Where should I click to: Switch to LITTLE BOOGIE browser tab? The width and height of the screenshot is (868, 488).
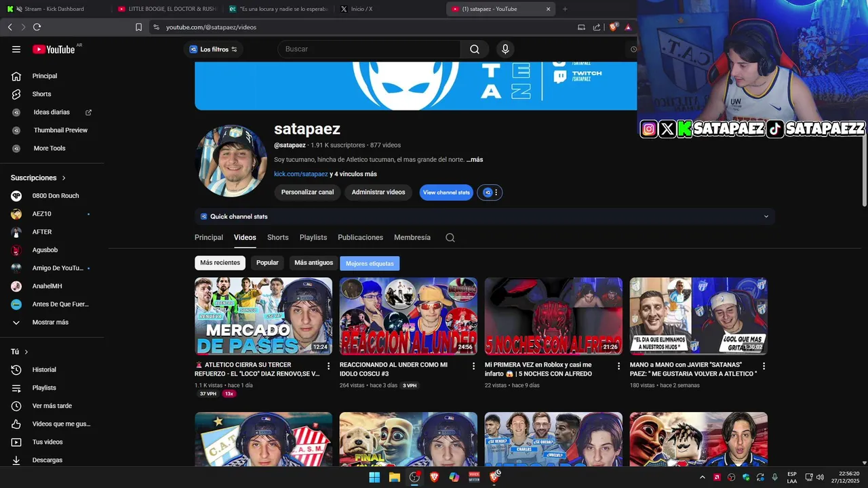point(166,9)
